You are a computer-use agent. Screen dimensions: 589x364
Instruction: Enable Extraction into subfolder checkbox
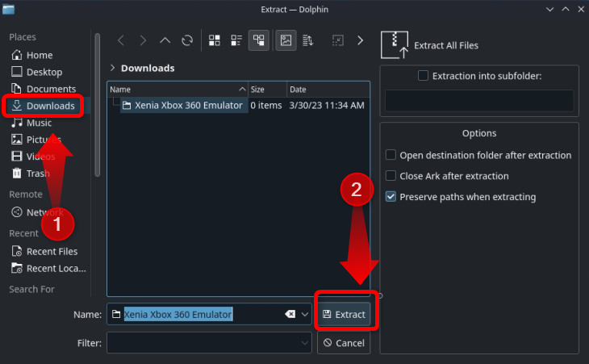click(423, 76)
